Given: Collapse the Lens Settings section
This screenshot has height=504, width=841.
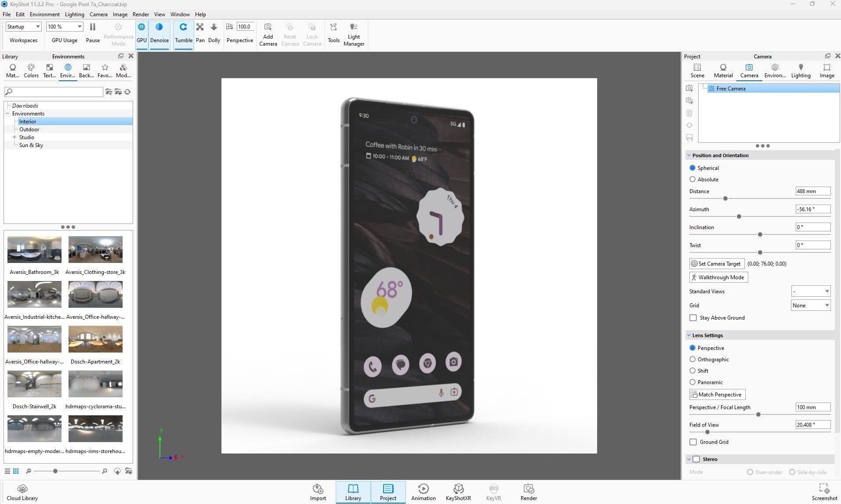Looking at the screenshot, I should click(689, 335).
